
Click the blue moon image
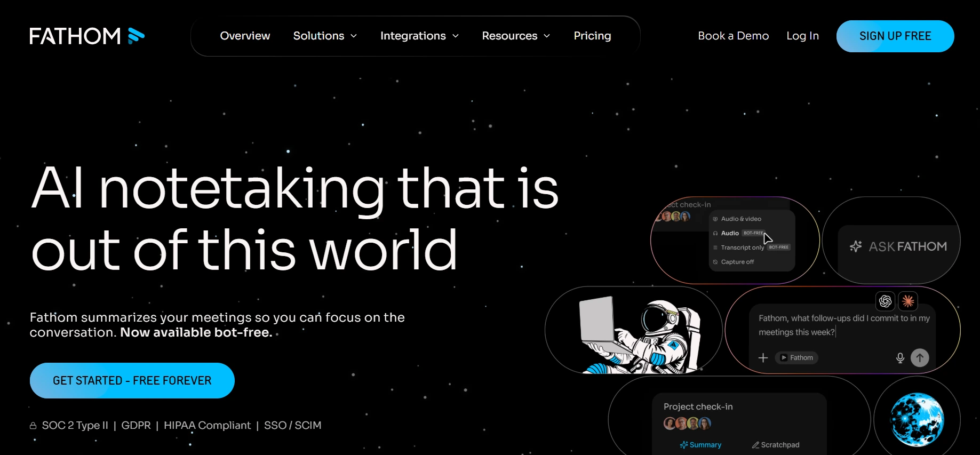pyautogui.click(x=917, y=419)
